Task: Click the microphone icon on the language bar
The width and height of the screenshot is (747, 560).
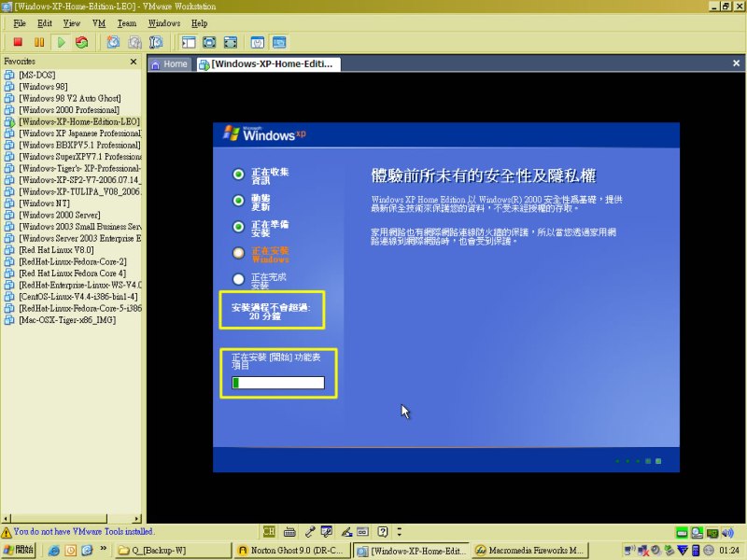Action: pos(310,532)
